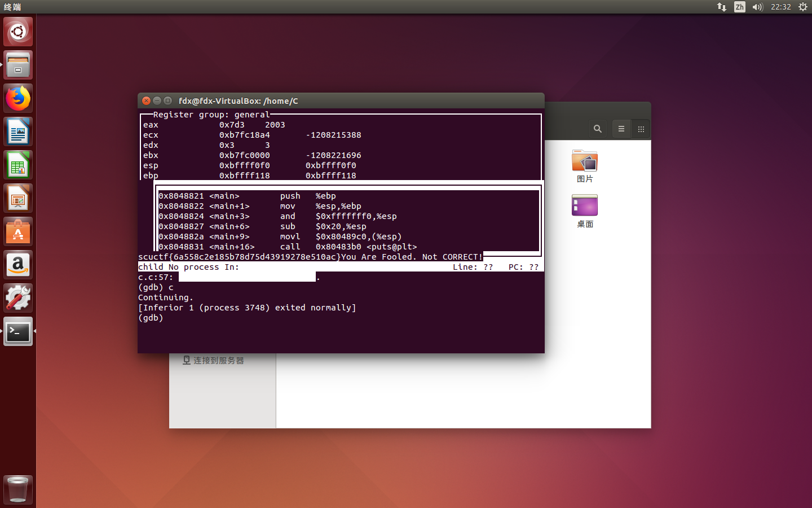Click the terminal title fdx@fdx-VirtualBox: /home/C
Screen dimensions: 812x508
[239, 100]
